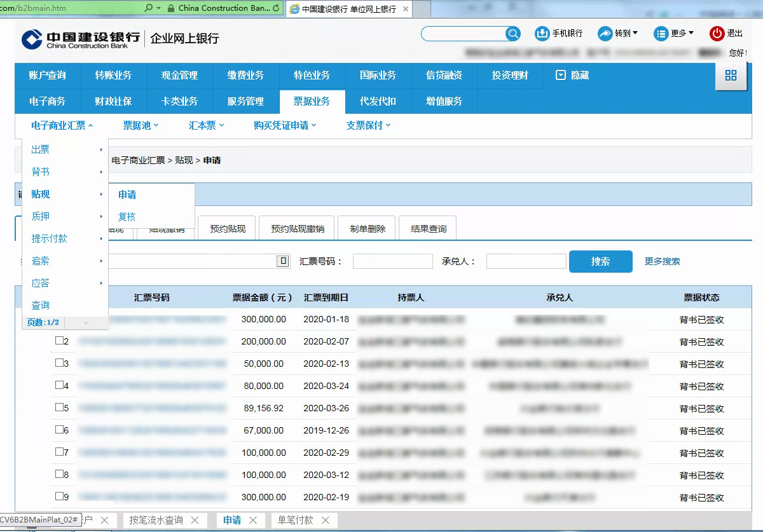Tick the checkbox for row 6
Screen dimensions: 763x532
click(x=59, y=430)
